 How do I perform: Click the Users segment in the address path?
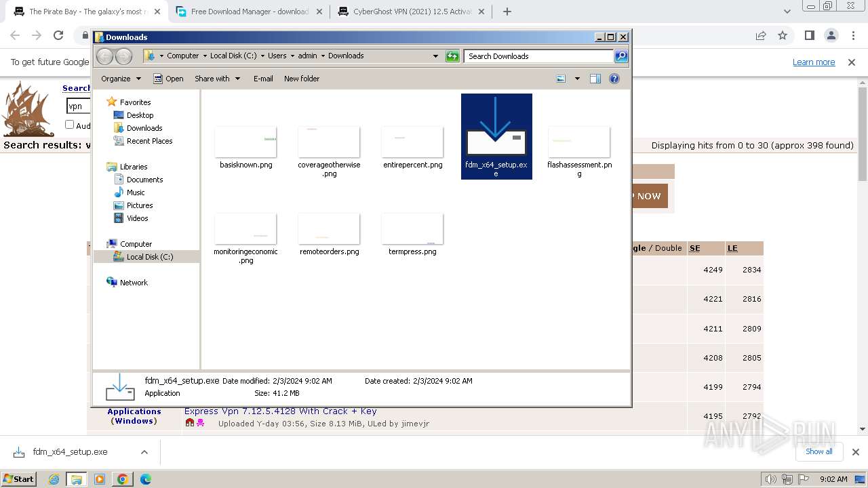coord(277,56)
